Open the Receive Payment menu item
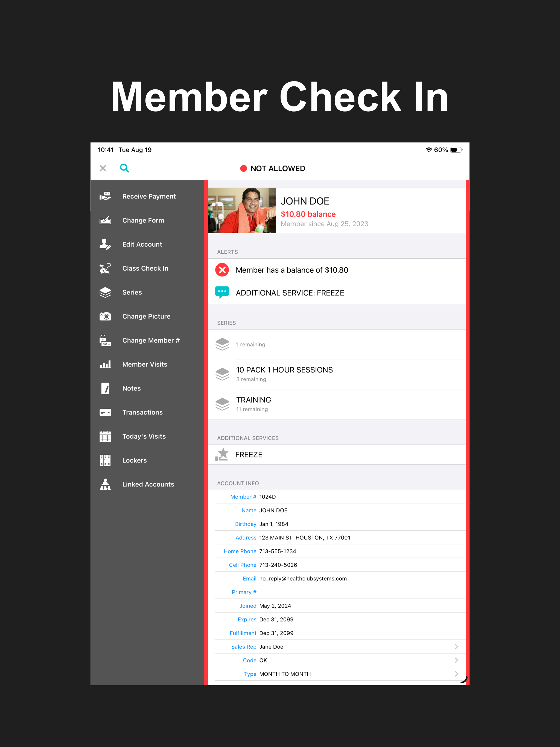 [147, 196]
